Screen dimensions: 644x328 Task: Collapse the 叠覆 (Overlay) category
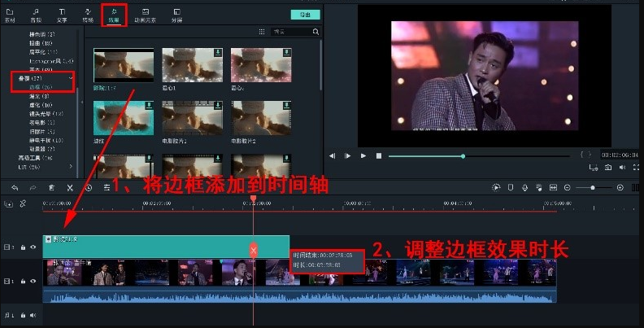pos(72,77)
